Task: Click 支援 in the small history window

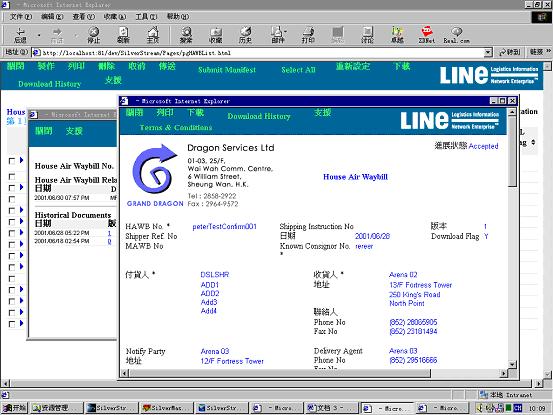Action: pos(74,131)
